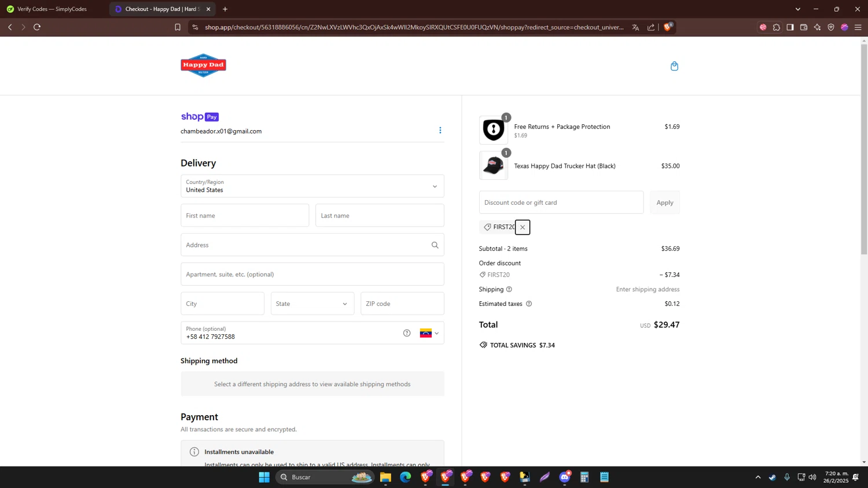Screen dimensions: 868x488
Task: Click the page translate icon
Action: [x=635, y=27]
